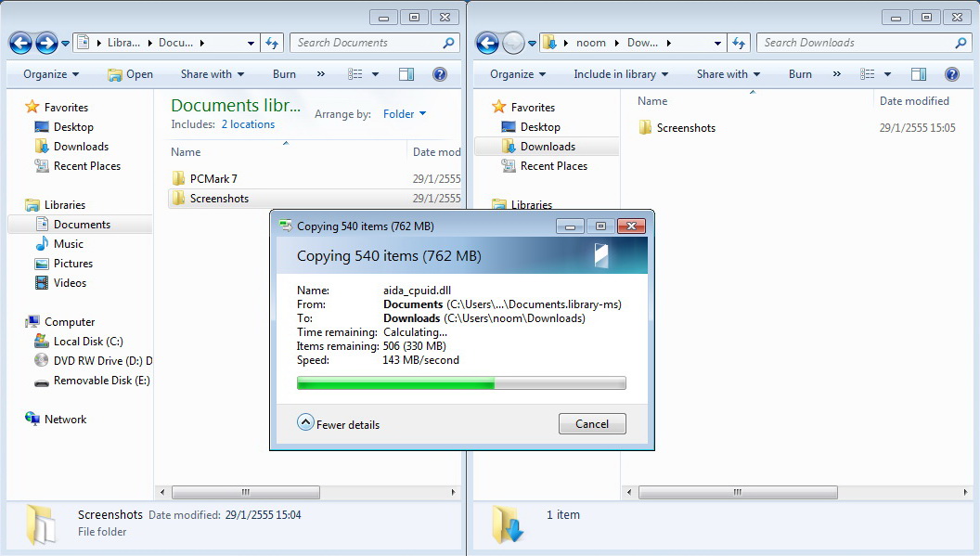The image size is (980, 556).
Task: Cancel the copy operation
Action: [x=592, y=424]
